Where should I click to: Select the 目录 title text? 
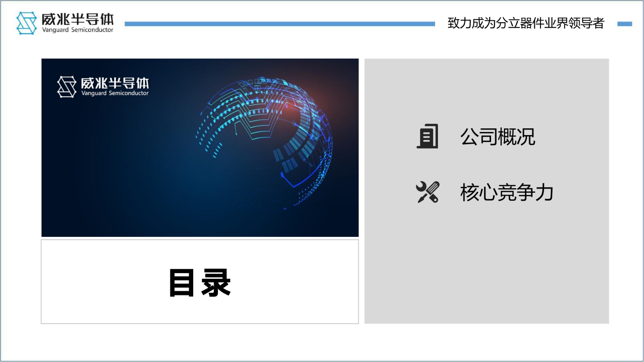(200, 283)
